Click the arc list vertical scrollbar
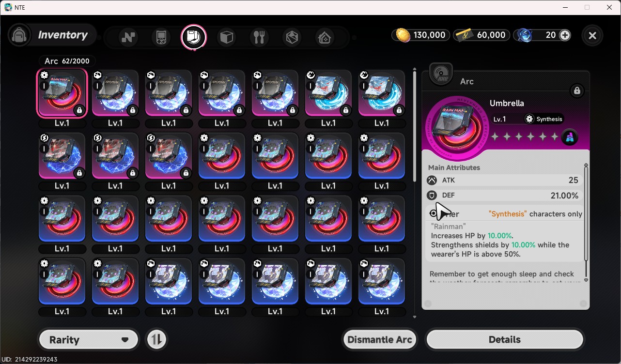The width and height of the screenshot is (621, 364). pos(415,125)
